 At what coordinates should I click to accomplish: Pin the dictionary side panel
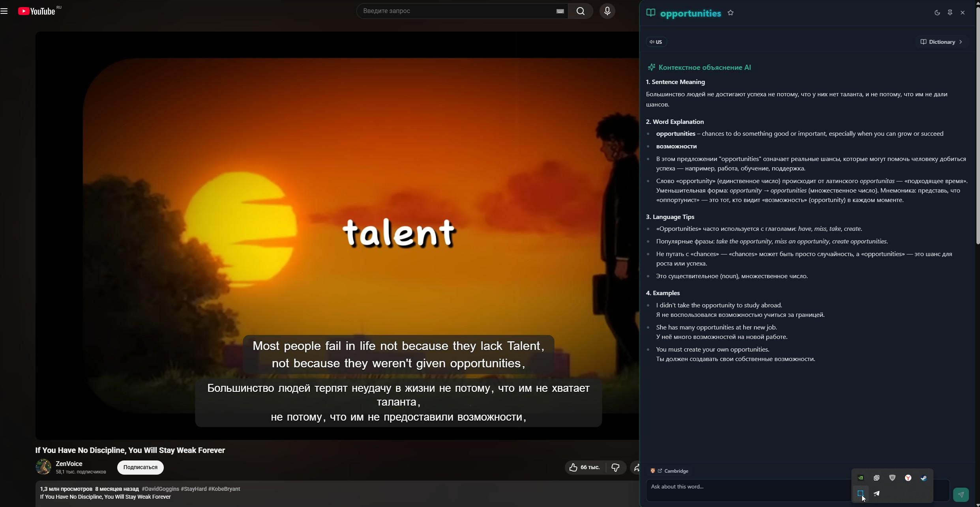pyautogui.click(x=950, y=13)
